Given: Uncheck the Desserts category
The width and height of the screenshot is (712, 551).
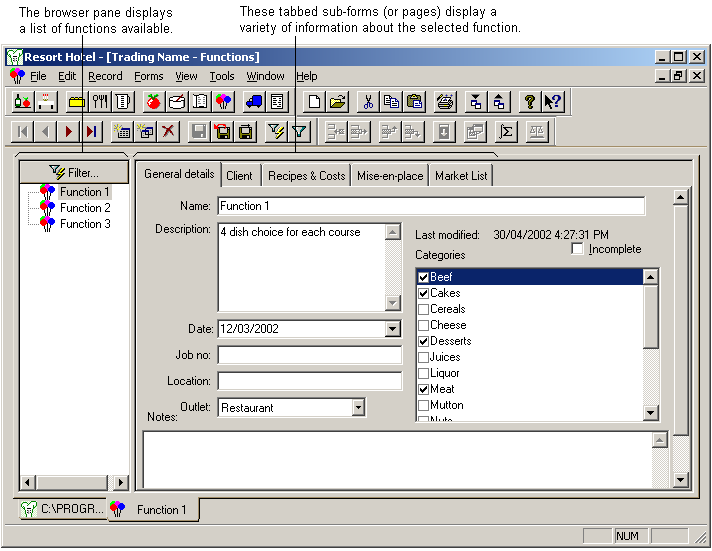Looking at the screenshot, I should pyautogui.click(x=423, y=341).
